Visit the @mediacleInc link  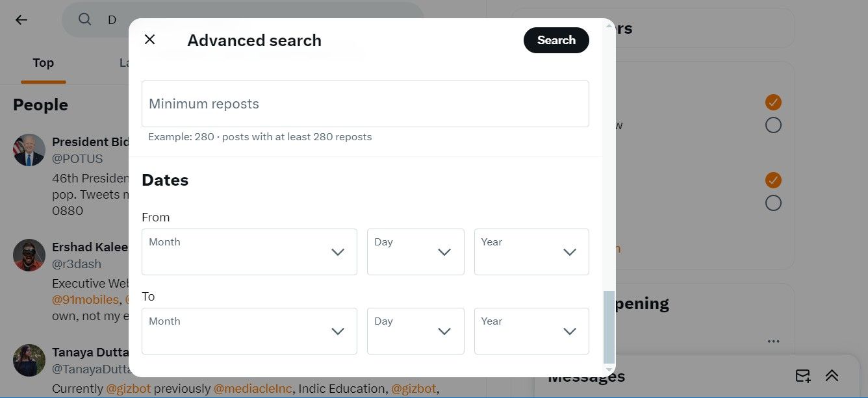click(x=253, y=388)
